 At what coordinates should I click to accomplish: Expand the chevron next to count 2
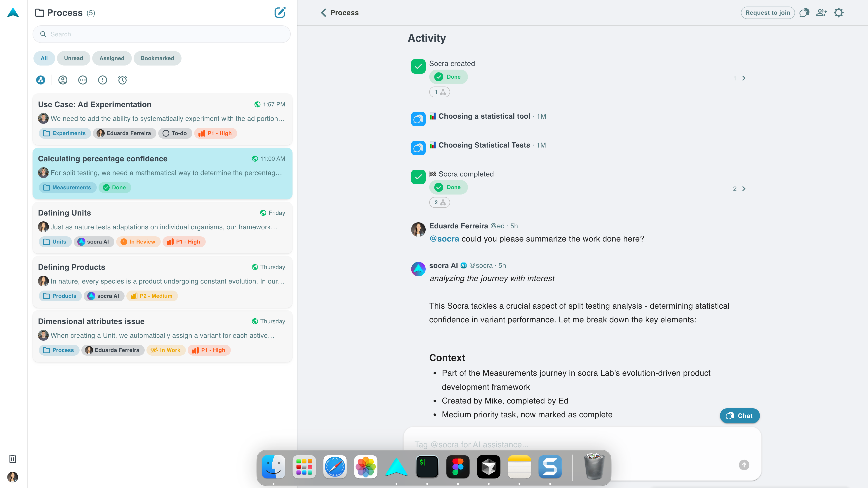tap(744, 189)
